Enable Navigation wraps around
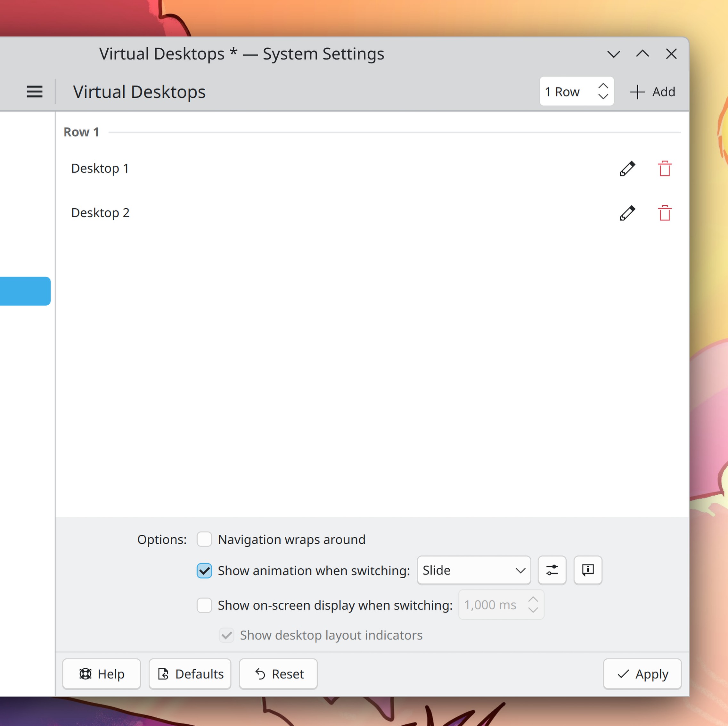This screenshot has height=726, width=728. tap(204, 539)
